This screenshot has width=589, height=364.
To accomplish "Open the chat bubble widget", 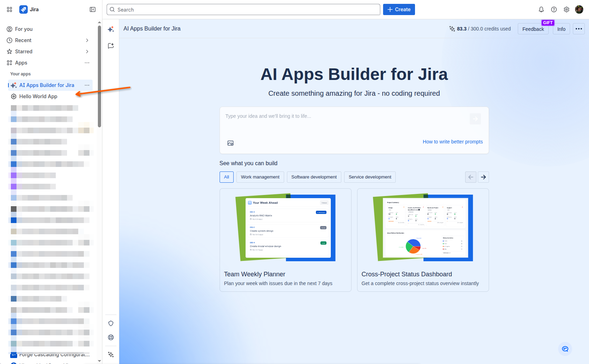I will point(565,349).
